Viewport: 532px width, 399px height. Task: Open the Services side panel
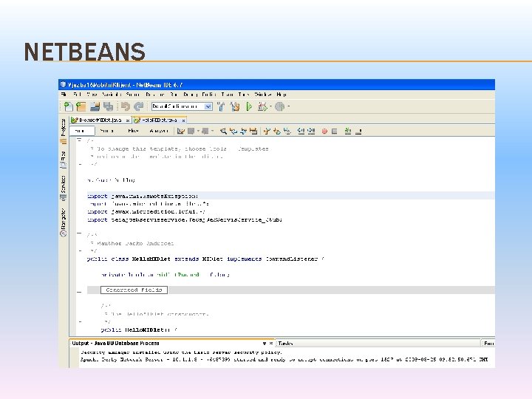click(x=64, y=188)
